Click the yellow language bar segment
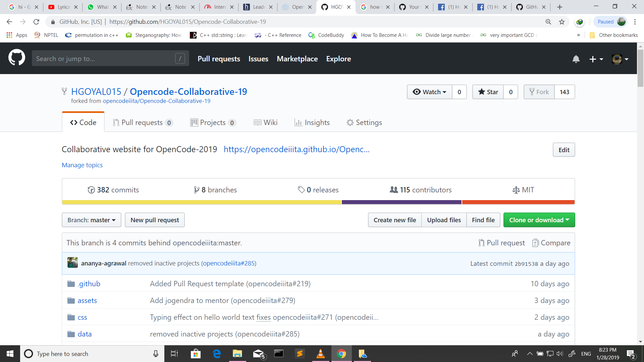 point(201,202)
